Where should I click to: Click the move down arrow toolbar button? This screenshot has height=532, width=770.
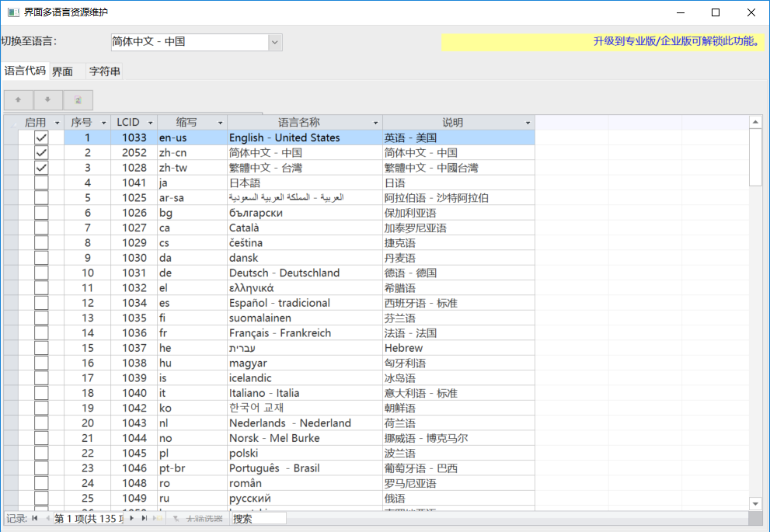[x=48, y=100]
